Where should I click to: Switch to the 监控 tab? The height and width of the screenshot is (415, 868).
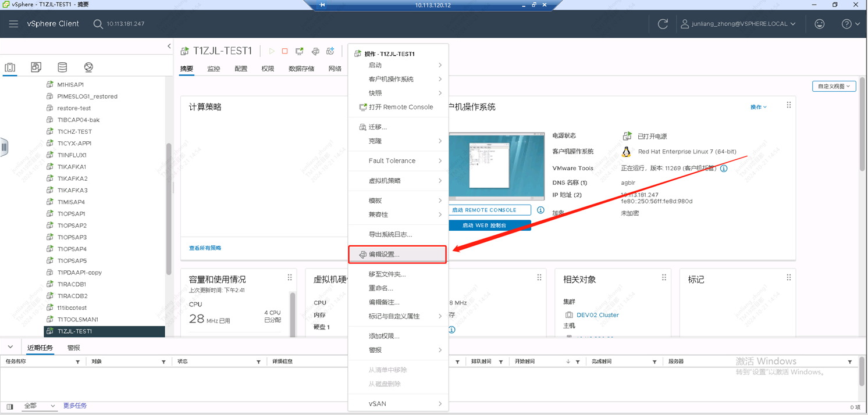point(214,69)
